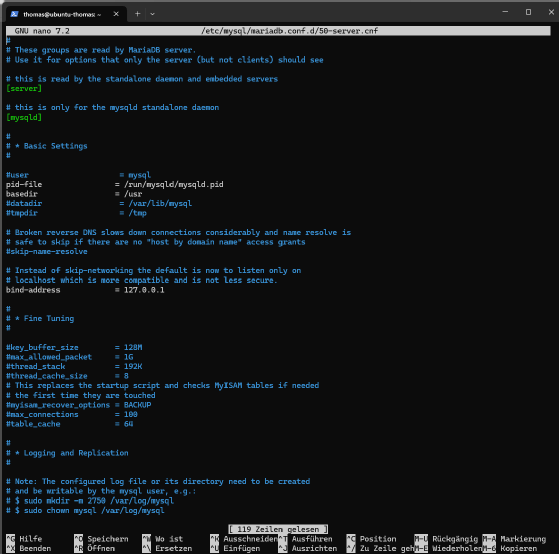This screenshot has height=554, width=559.
Task: Click the #datadir /var/lib/mysql line
Action: coord(99,204)
